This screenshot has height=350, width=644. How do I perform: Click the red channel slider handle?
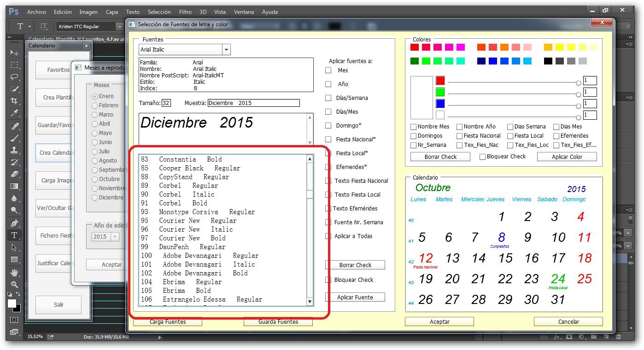coord(578,83)
